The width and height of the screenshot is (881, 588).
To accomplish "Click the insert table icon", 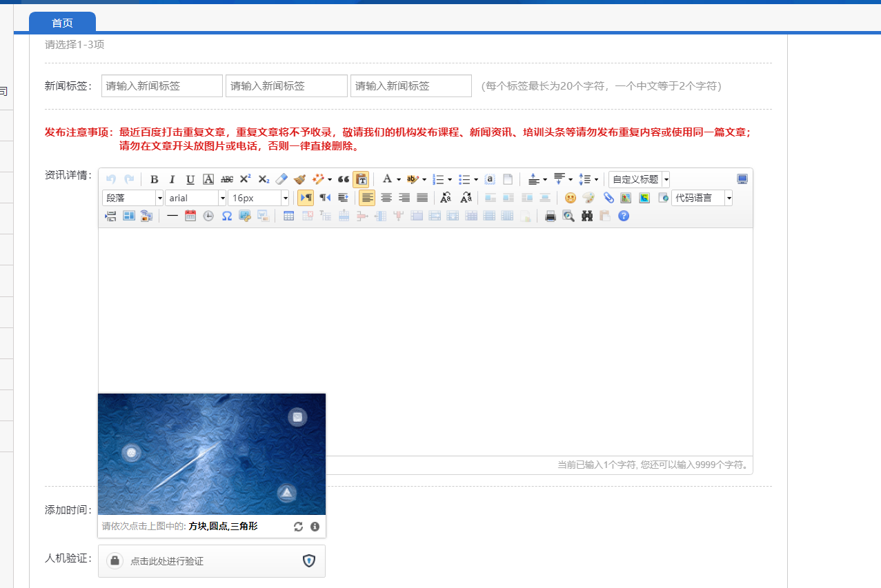I will coord(288,216).
